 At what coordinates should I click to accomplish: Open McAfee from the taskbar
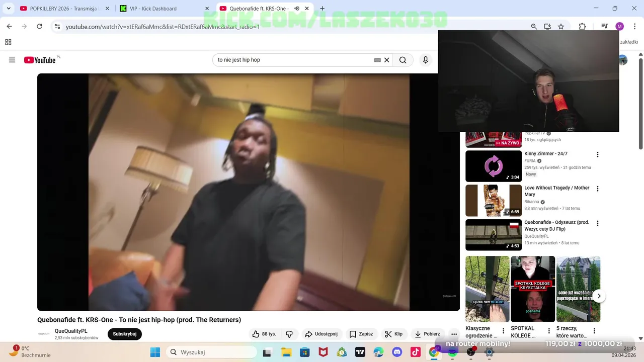click(323, 352)
